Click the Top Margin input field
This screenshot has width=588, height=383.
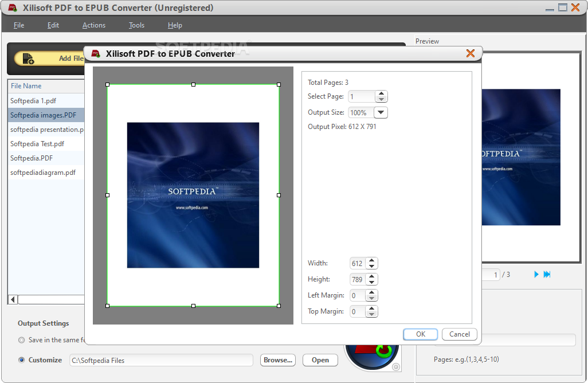(358, 312)
